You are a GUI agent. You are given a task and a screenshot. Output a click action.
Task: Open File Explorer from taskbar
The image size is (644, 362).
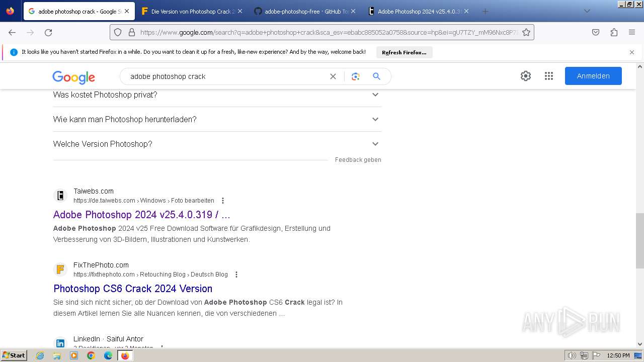[57, 355]
